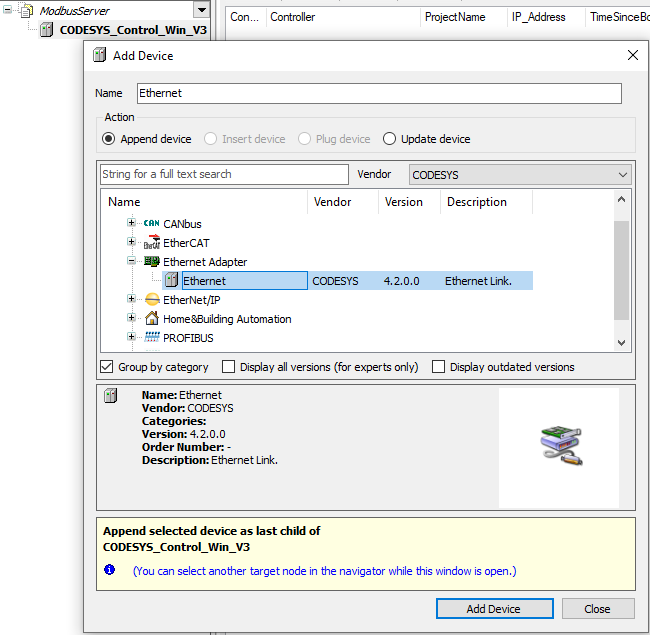Uncheck Group by category checkbox
The image size is (650, 635).
coord(108,367)
